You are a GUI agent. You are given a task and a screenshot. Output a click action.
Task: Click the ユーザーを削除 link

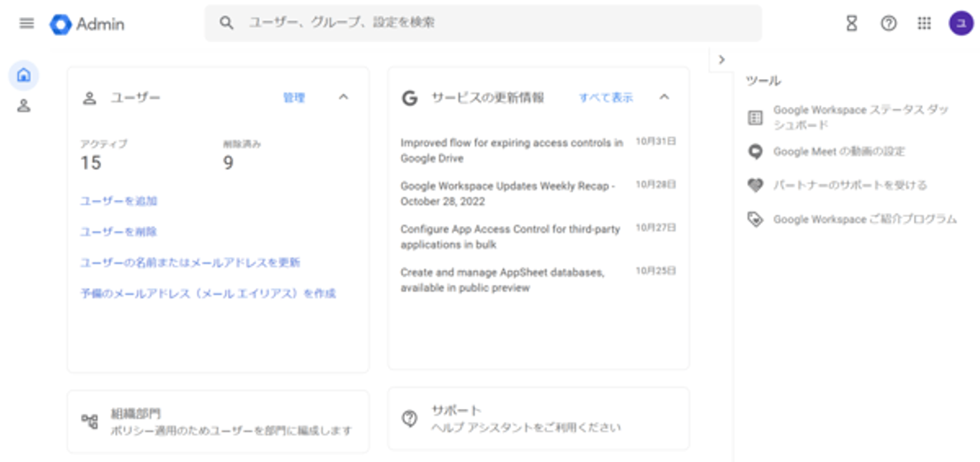pos(119,231)
